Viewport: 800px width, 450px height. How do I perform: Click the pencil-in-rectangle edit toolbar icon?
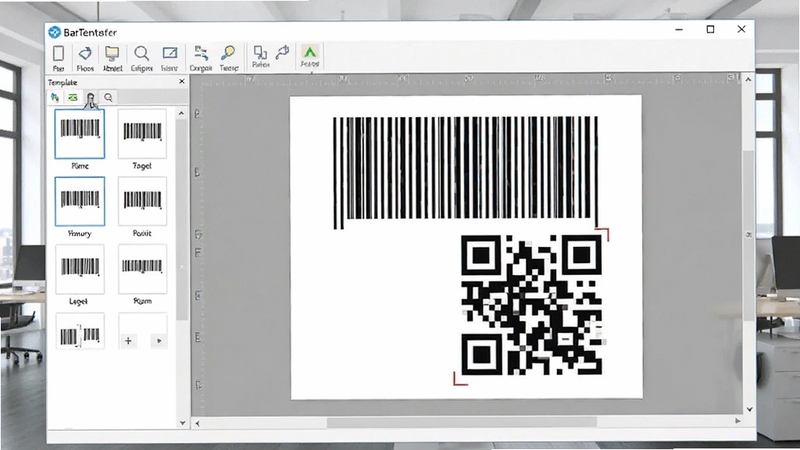click(x=169, y=53)
